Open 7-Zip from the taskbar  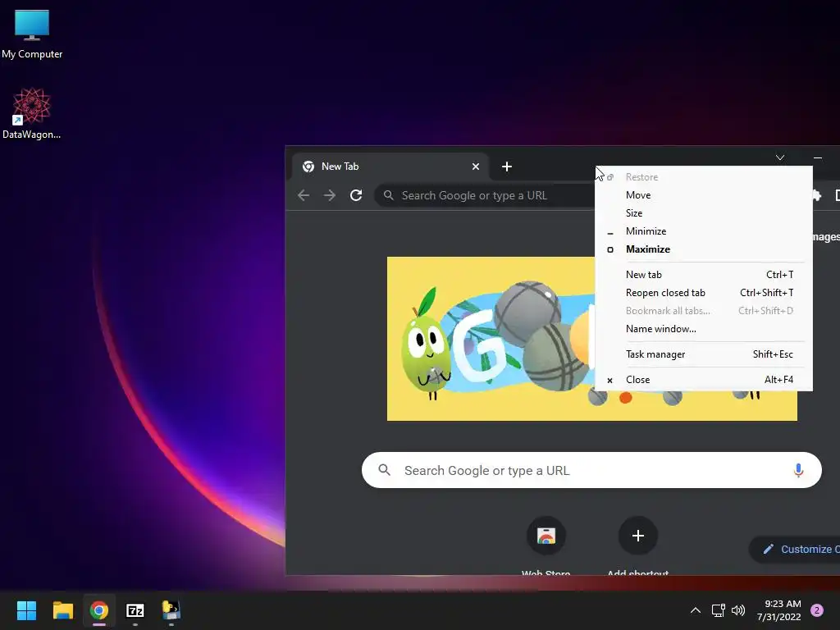[135, 610]
